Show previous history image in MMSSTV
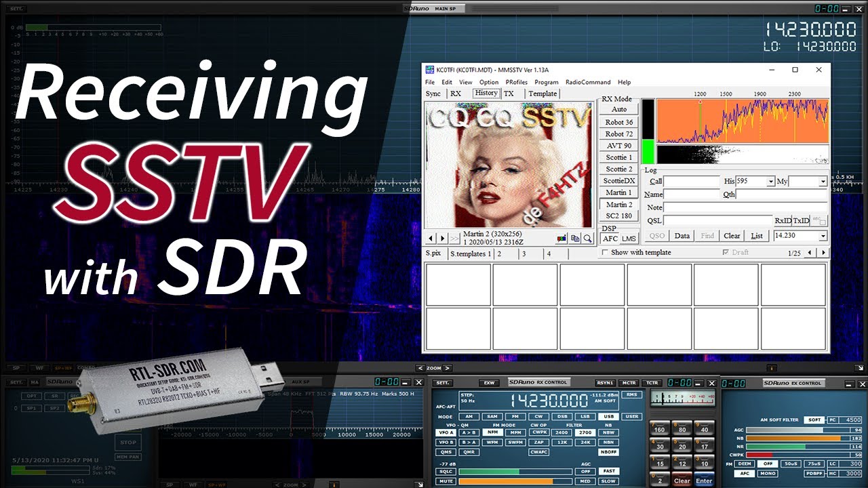Viewport: 868px width, 488px height. (431, 238)
